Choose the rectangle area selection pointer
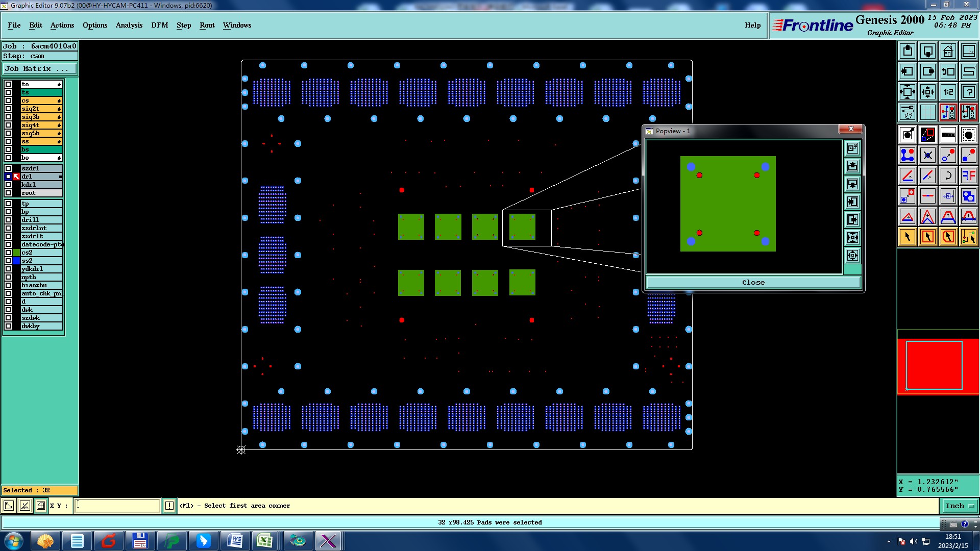The height and width of the screenshot is (551, 980). (927, 237)
